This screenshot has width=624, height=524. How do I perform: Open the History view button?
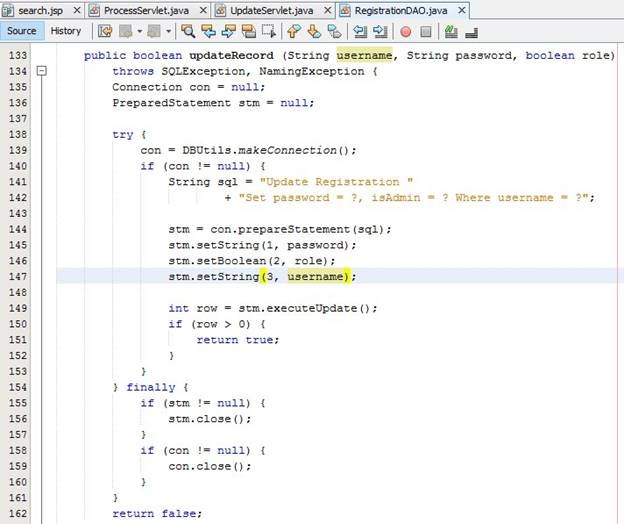66,31
